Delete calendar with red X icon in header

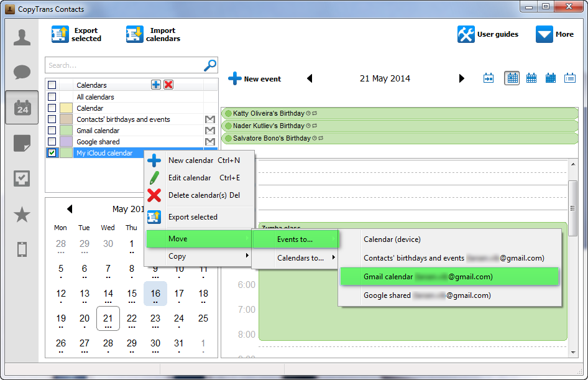pyautogui.click(x=168, y=85)
